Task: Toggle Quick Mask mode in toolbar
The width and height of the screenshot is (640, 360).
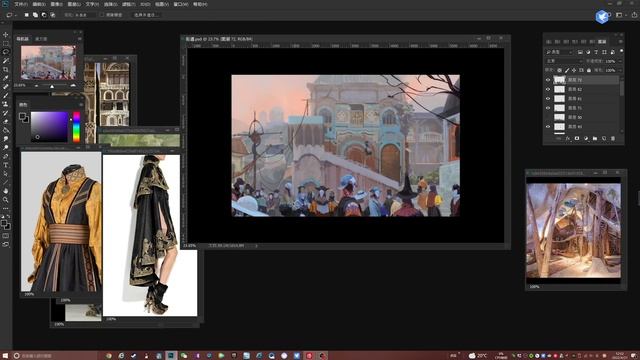Action: point(6,236)
